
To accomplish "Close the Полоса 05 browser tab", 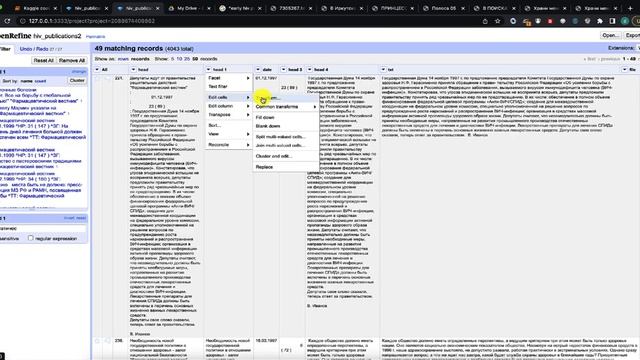I will pyautogui.click(x=463, y=8).
